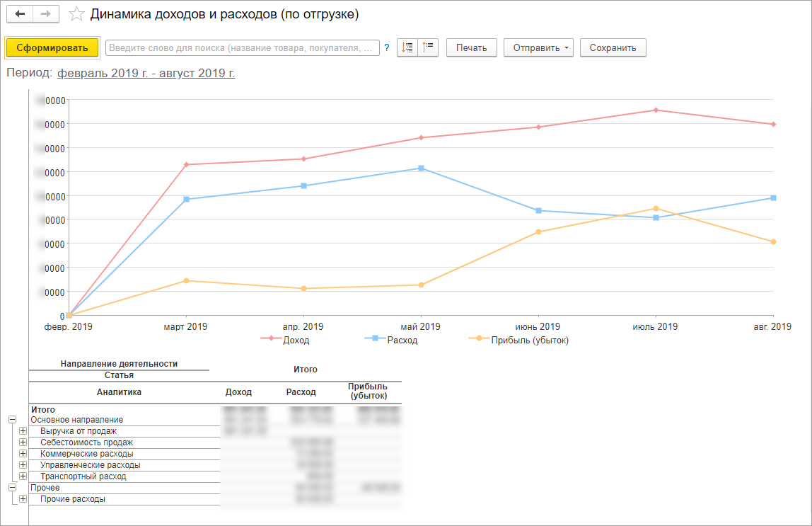Expand the Выручка от продаж row
The width and height of the screenshot is (812, 526).
[23, 431]
